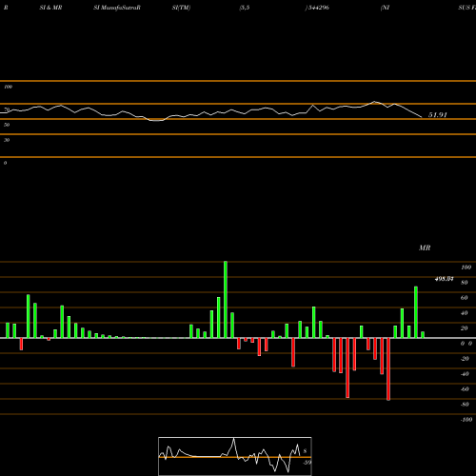Screen dimensions: 476x476
Task: Click the end point of the RSI line
Action: click(x=422, y=117)
